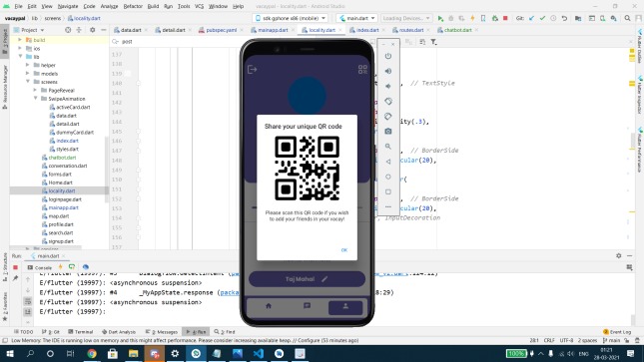Click the Flutter Hot Reload lightning icon
The image size is (644, 362).
click(x=472, y=19)
